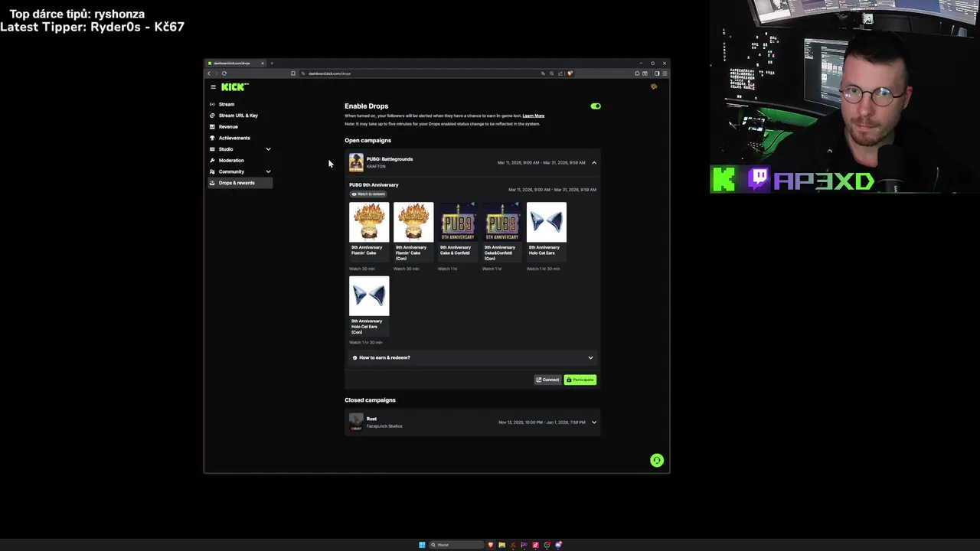The height and width of the screenshot is (551, 980).
Task: Open the Brave Shields lion icon
Action: [570, 73]
